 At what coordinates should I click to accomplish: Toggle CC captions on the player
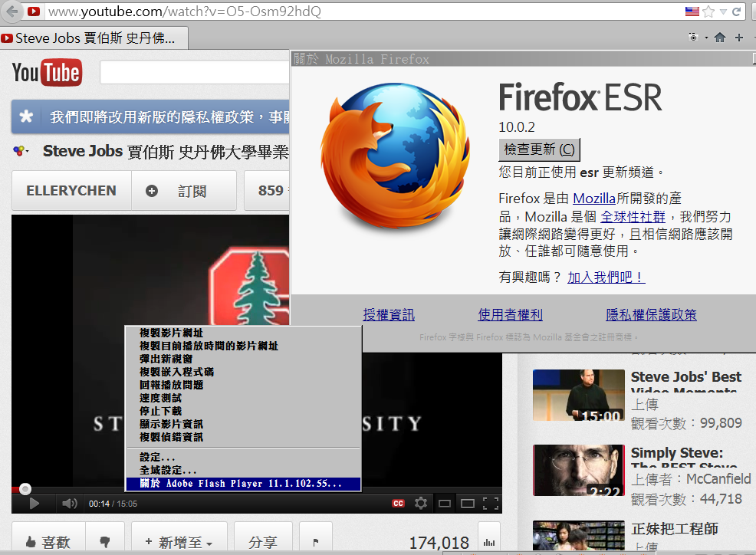tap(398, 504)
